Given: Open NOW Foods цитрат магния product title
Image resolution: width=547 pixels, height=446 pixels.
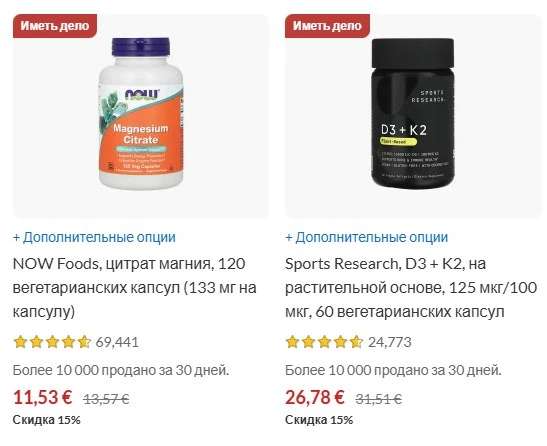Looking at the screenshot, I should coord(135,288).
